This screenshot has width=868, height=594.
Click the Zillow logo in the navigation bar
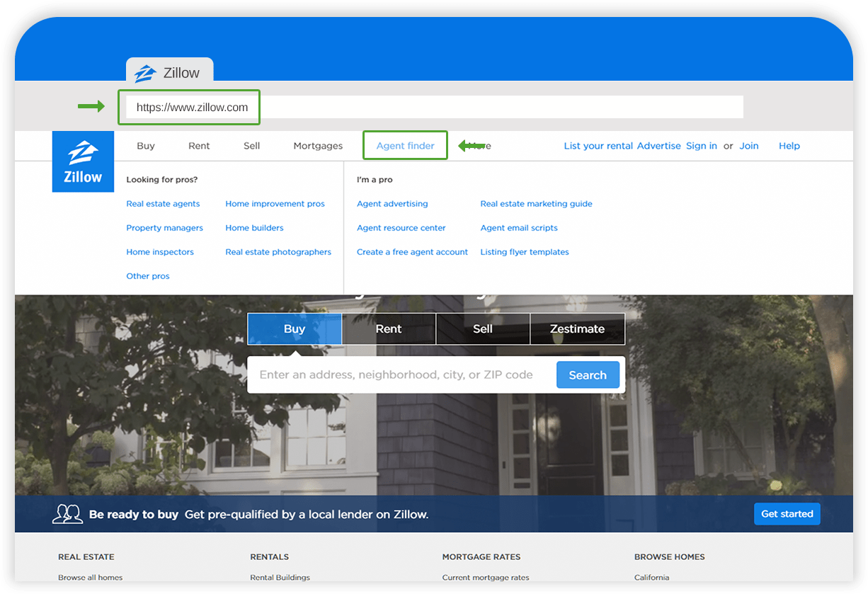pyautogui.click(x=83, y=161)
